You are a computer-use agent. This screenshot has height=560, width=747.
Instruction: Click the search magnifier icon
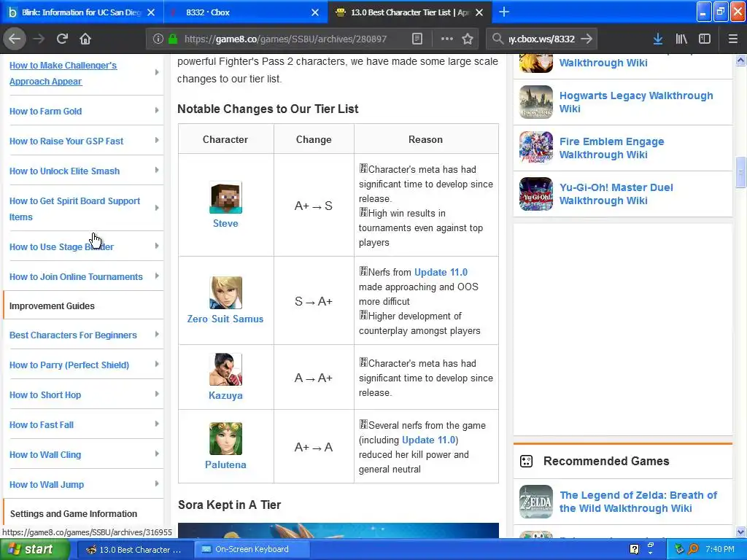tap(498, 39)
